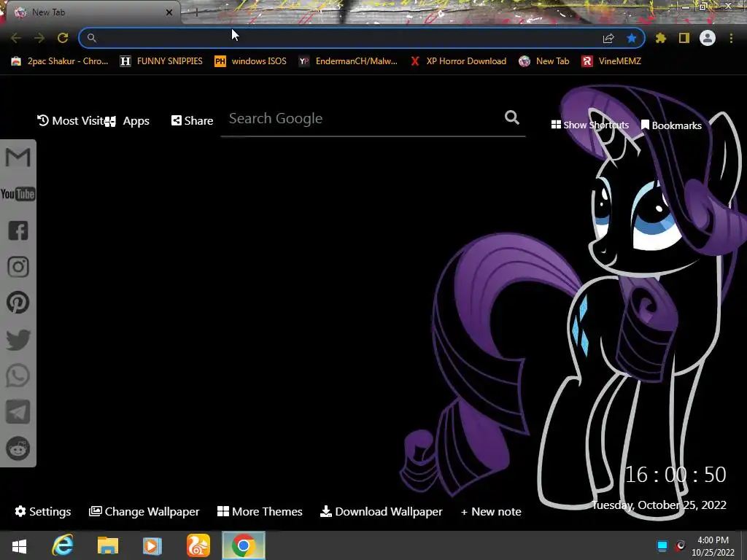The image size is (747, 560).
Task: Click the Share button
Action: tap(192, 121)
